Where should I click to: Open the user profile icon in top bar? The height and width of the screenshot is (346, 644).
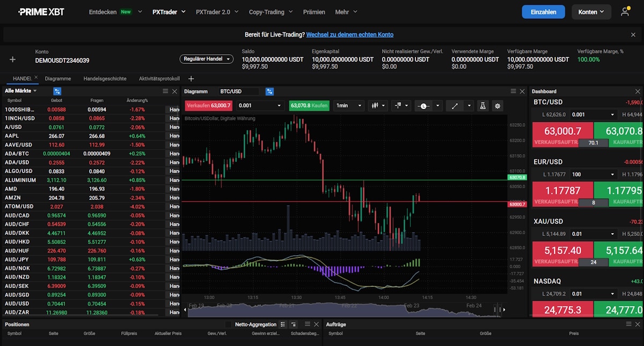pos(625,12)
